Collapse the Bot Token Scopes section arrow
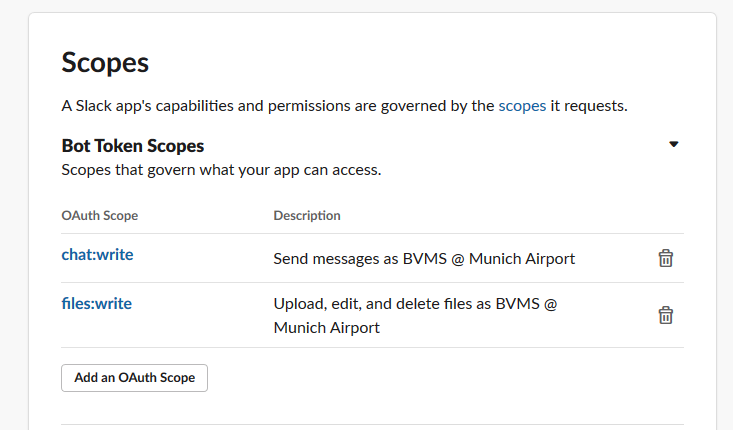Viewport: 733px width, 430px height. [x=674, y=145]
